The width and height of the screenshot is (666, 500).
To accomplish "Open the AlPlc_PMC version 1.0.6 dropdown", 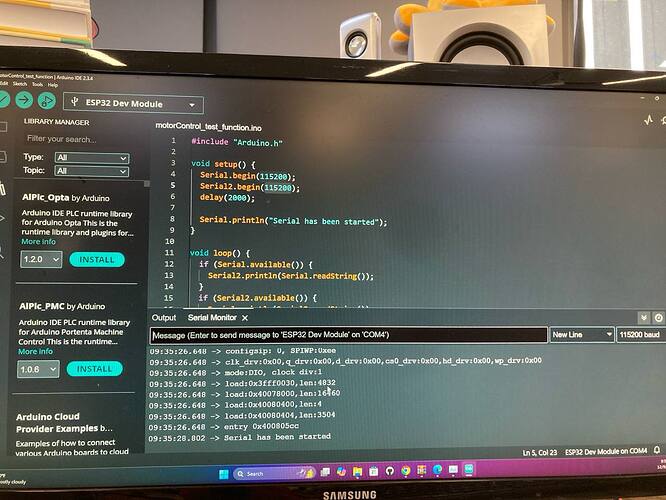I will click(x=38, y=369).
